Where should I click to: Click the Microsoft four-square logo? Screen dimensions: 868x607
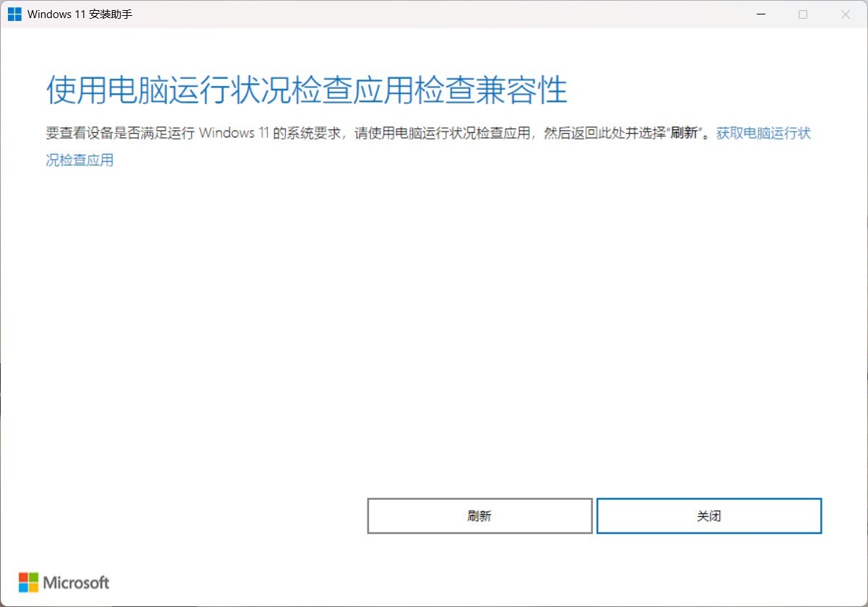click(x=28, y=582)
